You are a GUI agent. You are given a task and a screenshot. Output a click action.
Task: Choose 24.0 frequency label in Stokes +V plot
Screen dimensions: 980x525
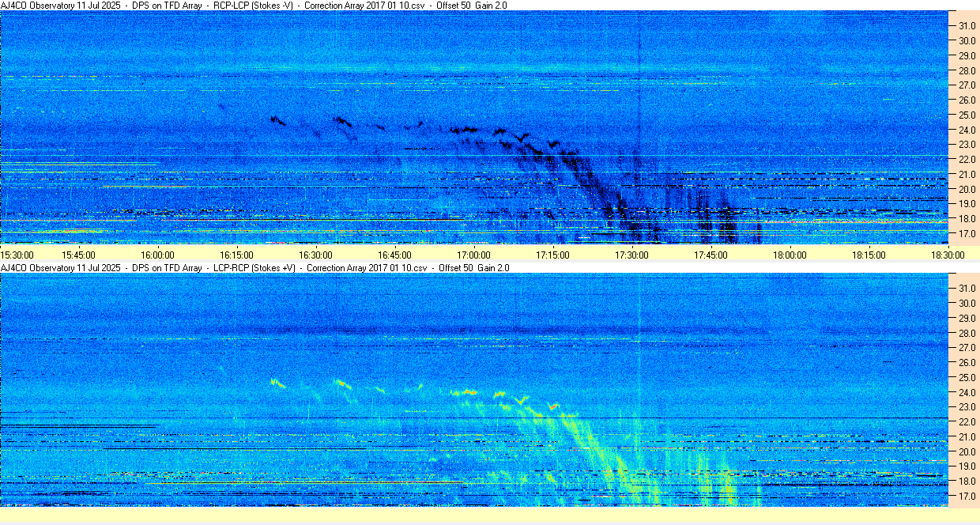pos(967,392)
